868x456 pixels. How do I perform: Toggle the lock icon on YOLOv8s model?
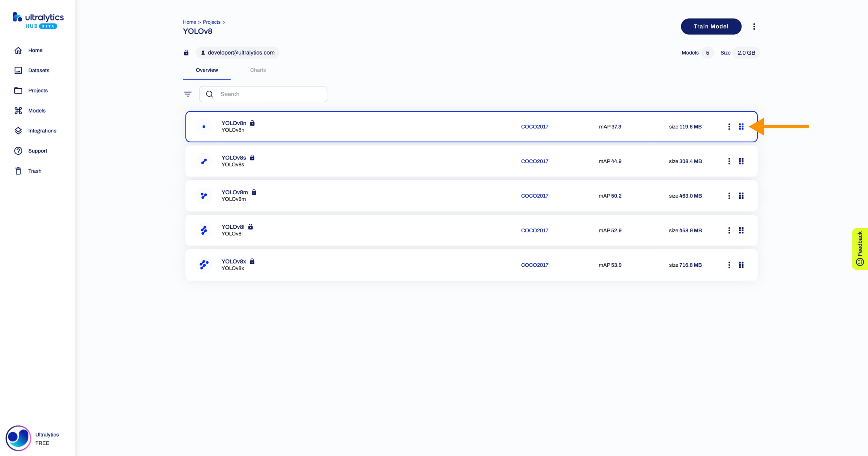tap(251, 157)
